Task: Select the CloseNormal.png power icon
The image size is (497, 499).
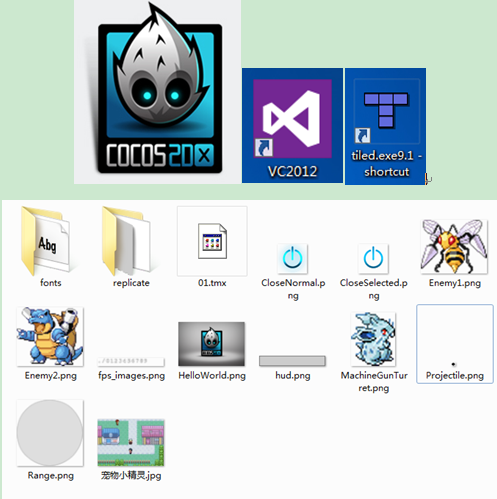Action: 293,259
